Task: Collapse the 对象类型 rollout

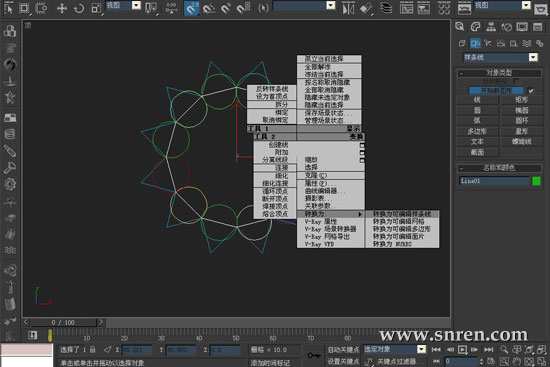Action: [x=498, y=73]
